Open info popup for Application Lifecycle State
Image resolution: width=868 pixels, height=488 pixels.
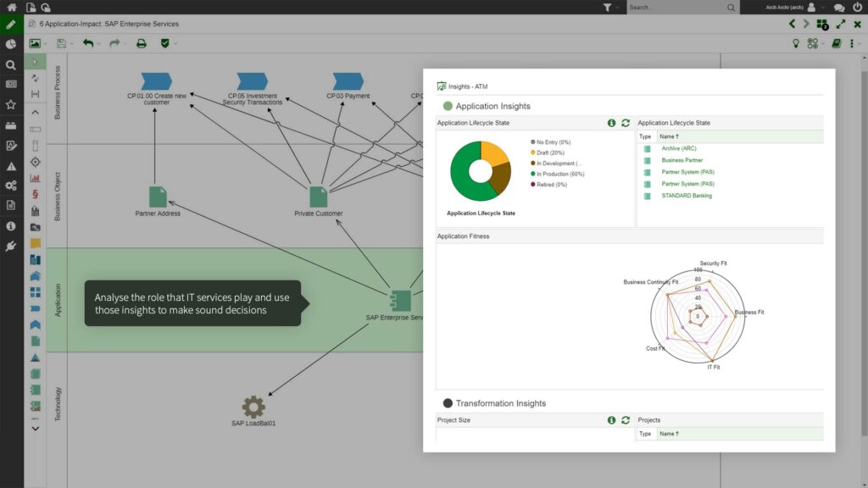[x=611, y=123]
